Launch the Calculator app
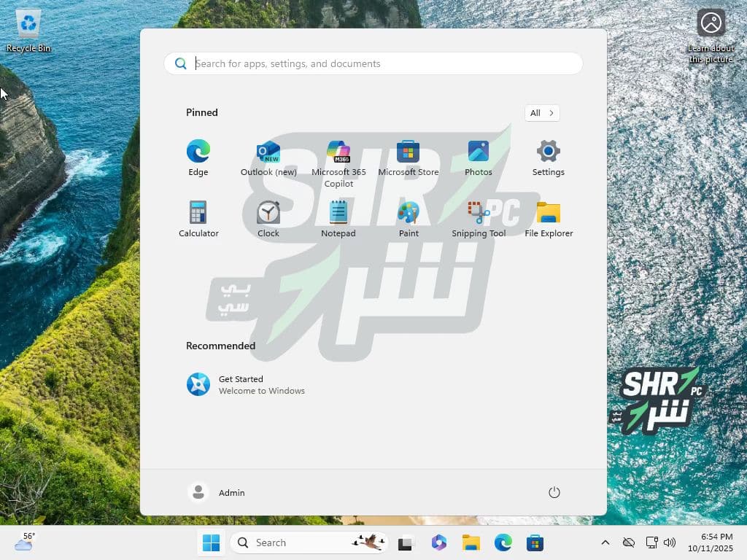 198,213
